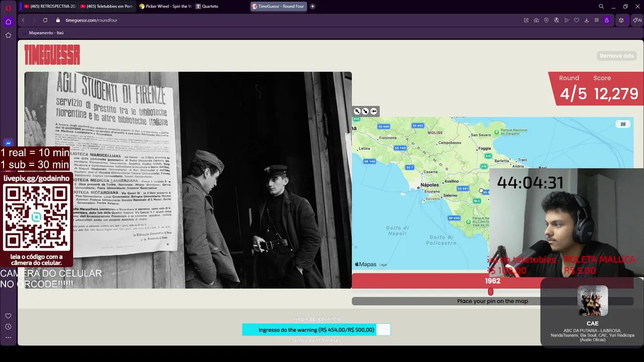Click the browser forward arrow

tap(34, 20)
